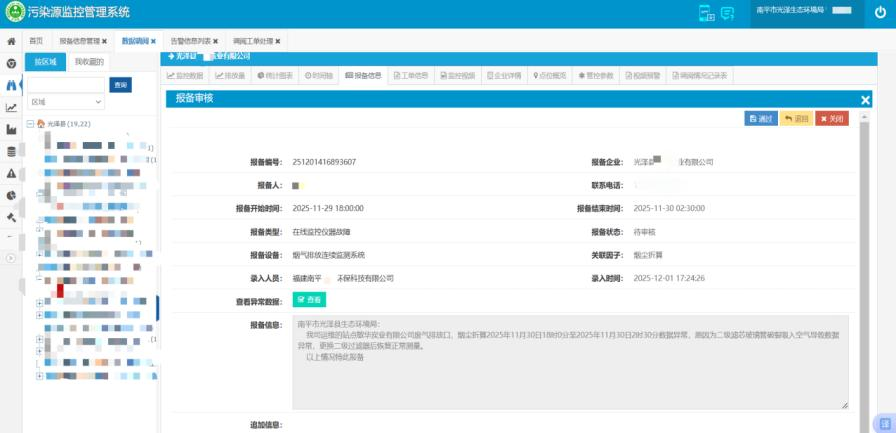Click start time 2025-11-29 18:00:00
The width and height of the screenshot is (896, 433).
(x=328, y=209)
